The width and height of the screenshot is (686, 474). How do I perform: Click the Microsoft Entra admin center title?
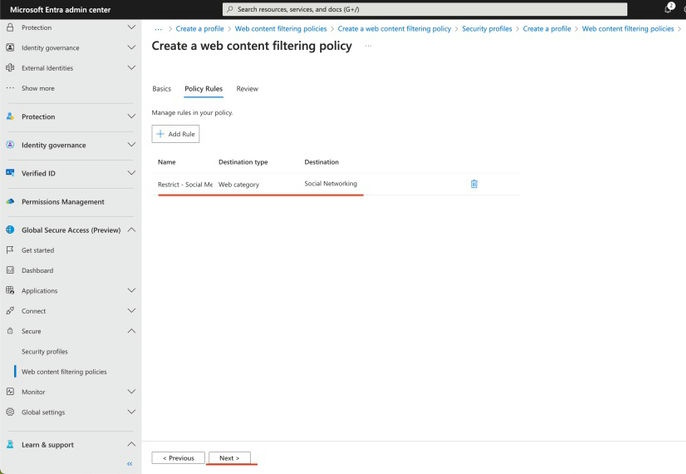click(60, 10)
